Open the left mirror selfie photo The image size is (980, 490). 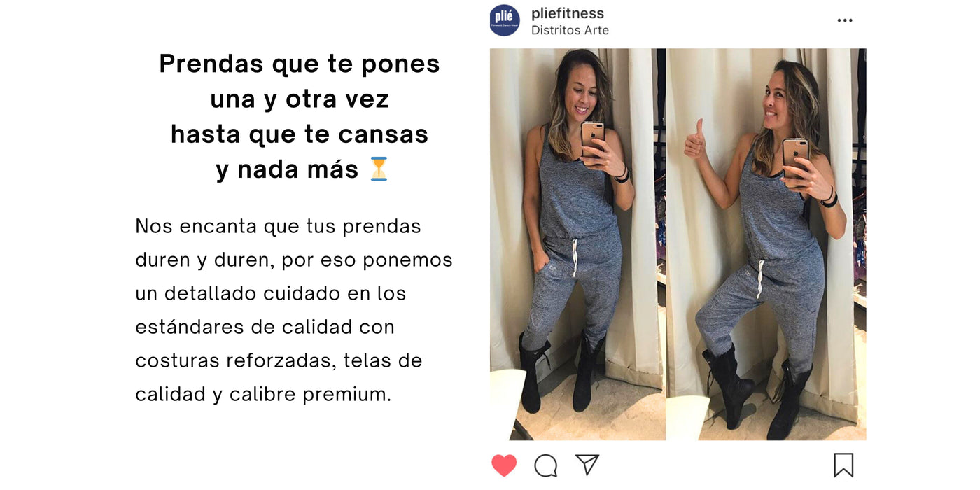coord(577,244)
